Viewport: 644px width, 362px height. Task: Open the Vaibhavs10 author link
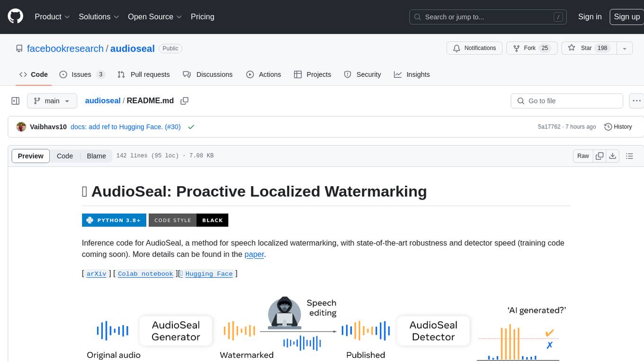point(48,127)
